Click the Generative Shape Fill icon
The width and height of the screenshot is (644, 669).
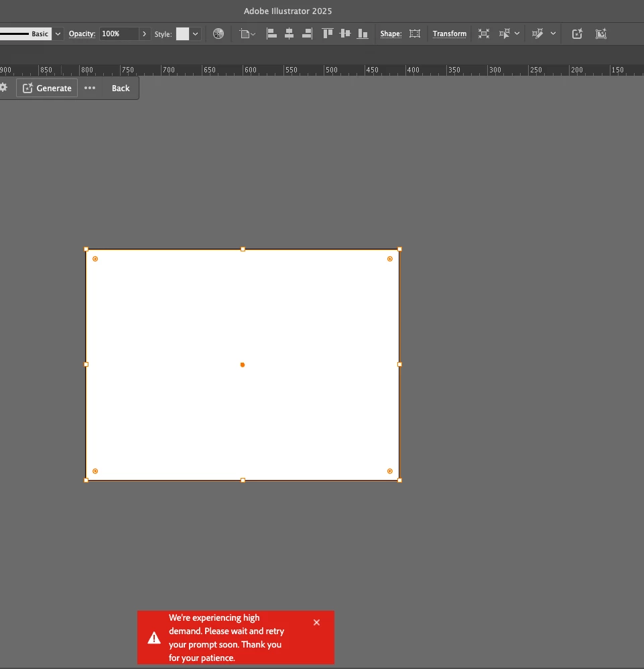point(601,34)
